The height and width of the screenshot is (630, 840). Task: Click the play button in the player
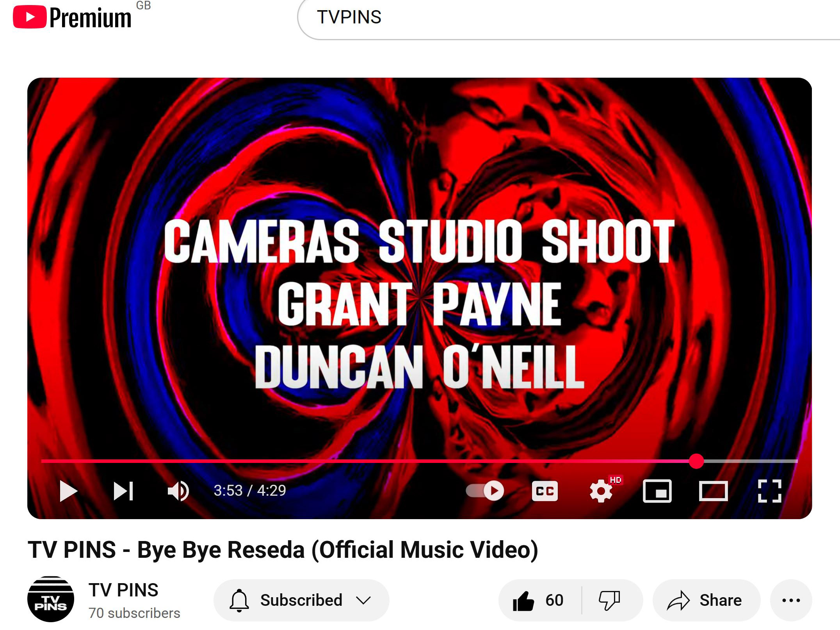[68, 491]
